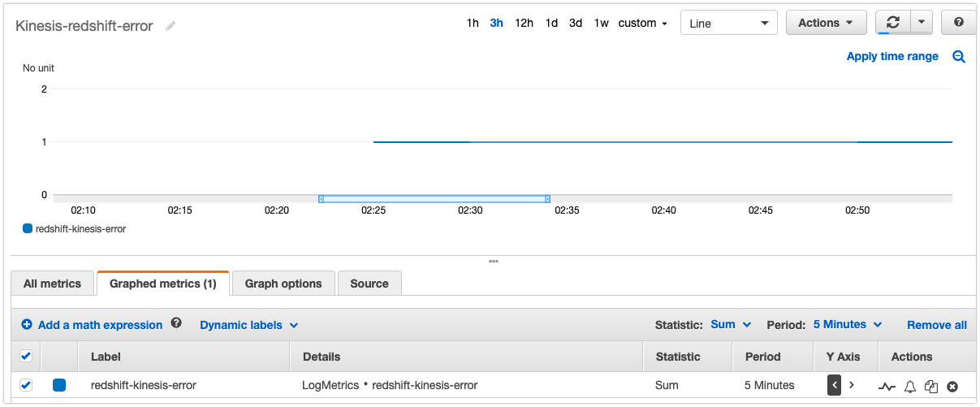Viewport: 980px width, 407px height.
Task: Set time range to 1d
Action: tap(551, 23)
